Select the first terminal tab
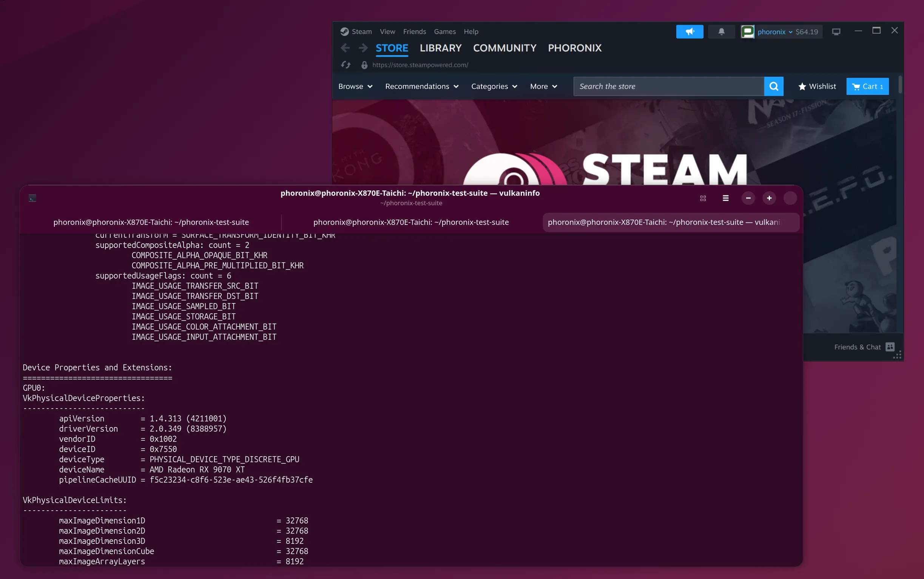 (x=151, y=222)
